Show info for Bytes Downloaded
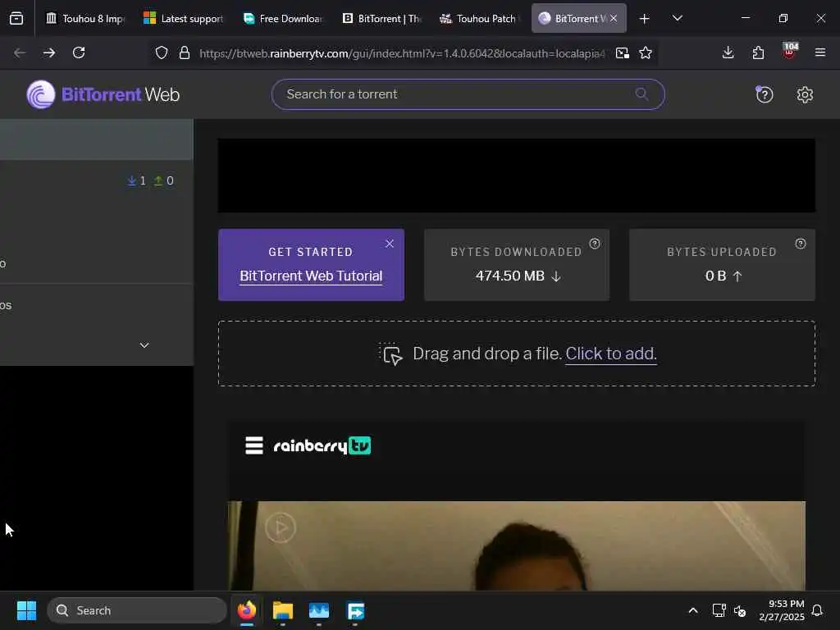This screenshot has width=840, height=630. [595, 244]
